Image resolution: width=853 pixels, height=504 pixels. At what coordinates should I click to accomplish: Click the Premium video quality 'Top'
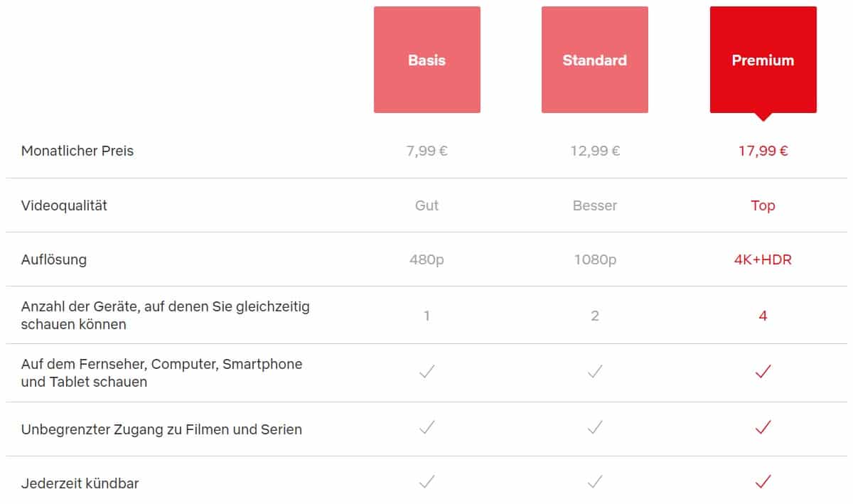[x=763, y=205]
